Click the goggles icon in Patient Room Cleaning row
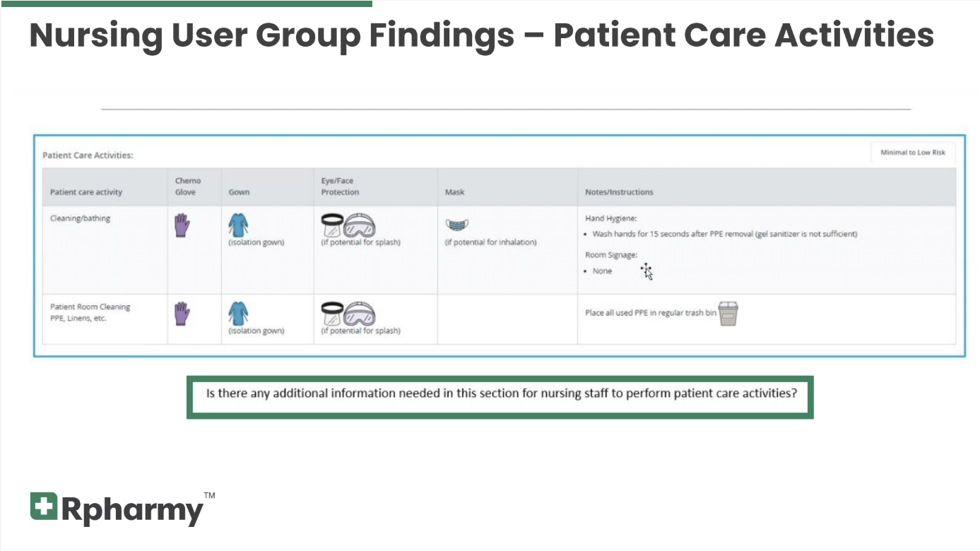This screenshot has width=980, height=551. [x=360, y=314]
